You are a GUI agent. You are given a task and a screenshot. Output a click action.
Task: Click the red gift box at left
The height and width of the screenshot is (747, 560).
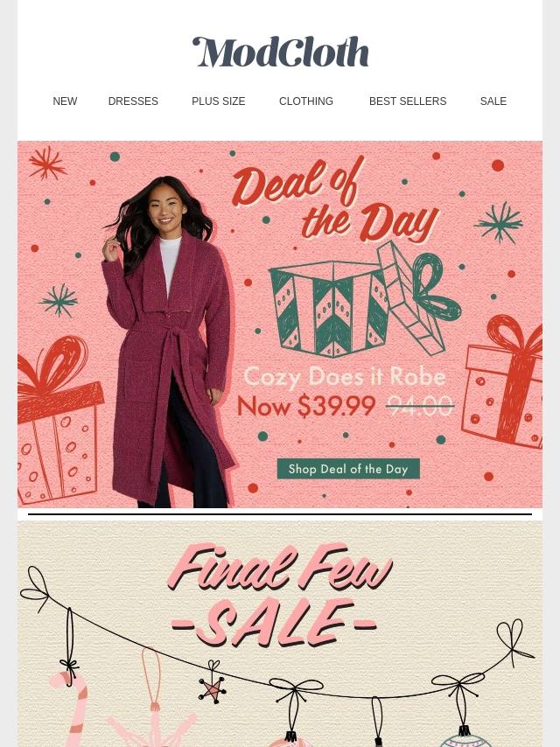59,420
